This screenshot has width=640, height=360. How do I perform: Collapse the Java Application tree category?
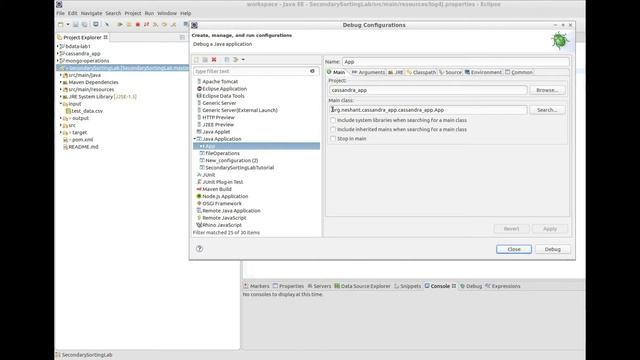[x=195, y=139]
